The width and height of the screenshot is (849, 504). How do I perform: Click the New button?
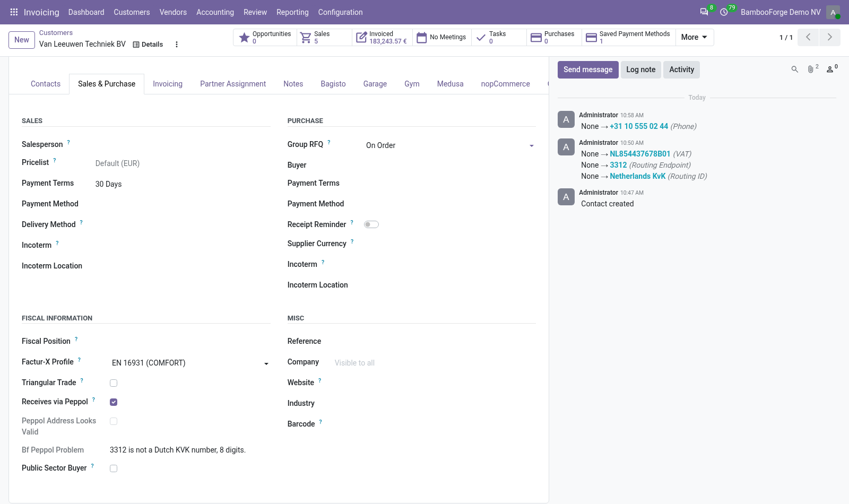(x=22, y=40)
